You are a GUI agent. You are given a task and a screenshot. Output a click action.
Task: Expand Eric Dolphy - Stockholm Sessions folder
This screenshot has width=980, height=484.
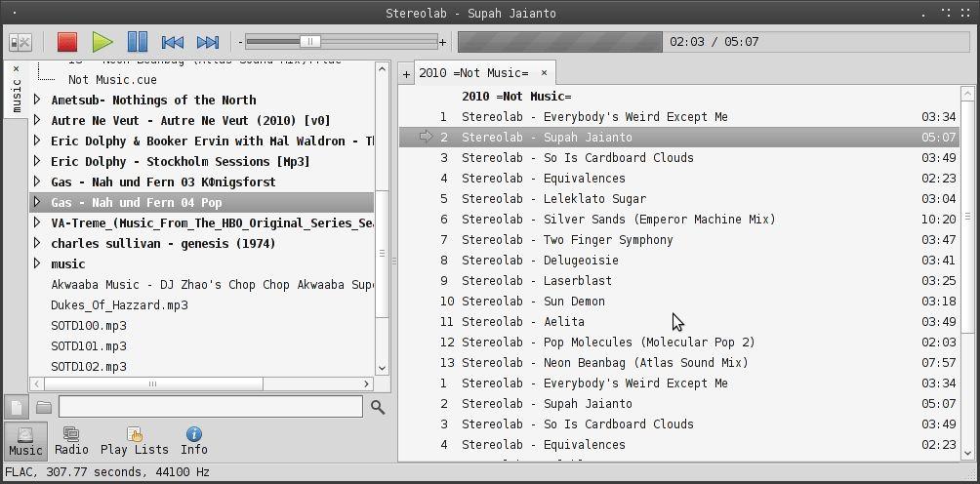pos(37,161)
